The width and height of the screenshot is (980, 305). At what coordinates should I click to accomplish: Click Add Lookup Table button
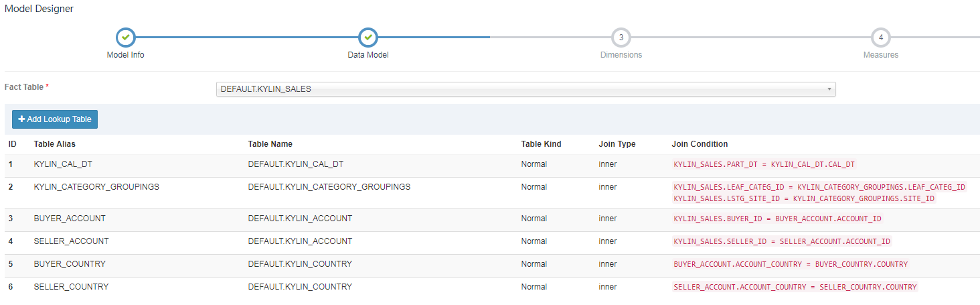coord(55,119)
